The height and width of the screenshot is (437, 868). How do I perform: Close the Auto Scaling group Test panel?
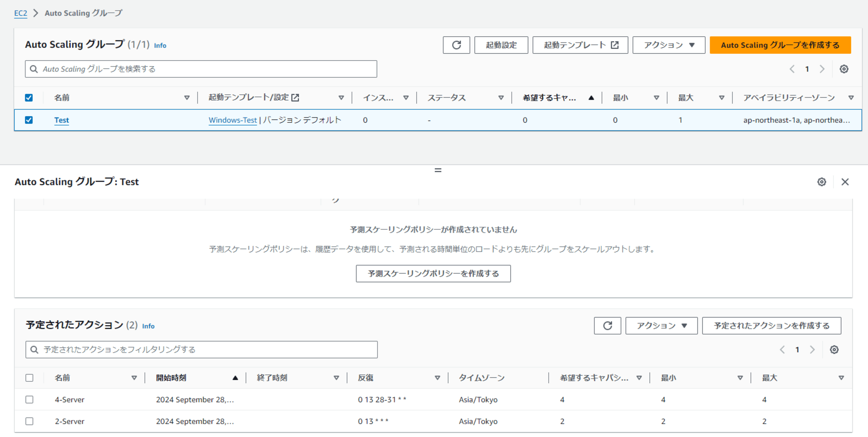[x=845, y=182]
